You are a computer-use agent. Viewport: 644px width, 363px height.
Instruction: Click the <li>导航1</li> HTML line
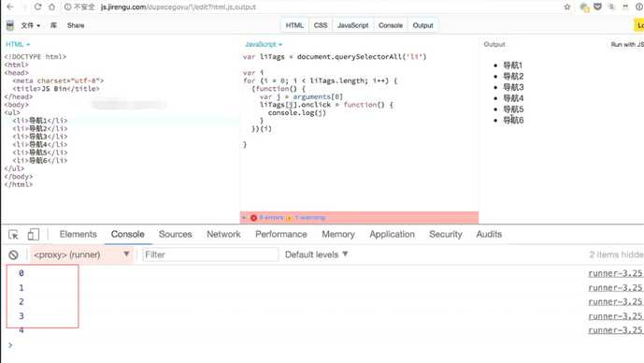pyautogui.click(x=40, y=121)
